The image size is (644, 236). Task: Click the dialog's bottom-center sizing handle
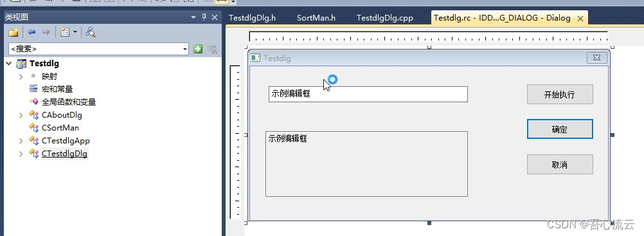(429, 223)
